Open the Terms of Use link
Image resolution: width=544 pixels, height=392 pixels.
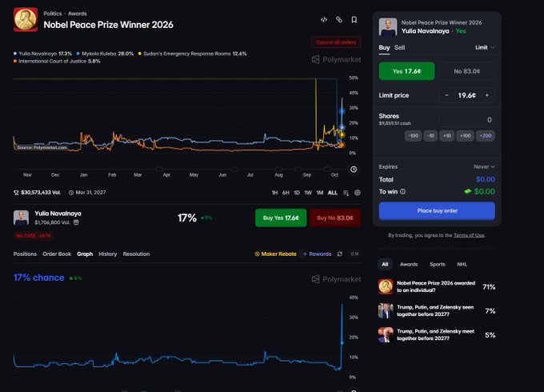click(x=469, y=235)
